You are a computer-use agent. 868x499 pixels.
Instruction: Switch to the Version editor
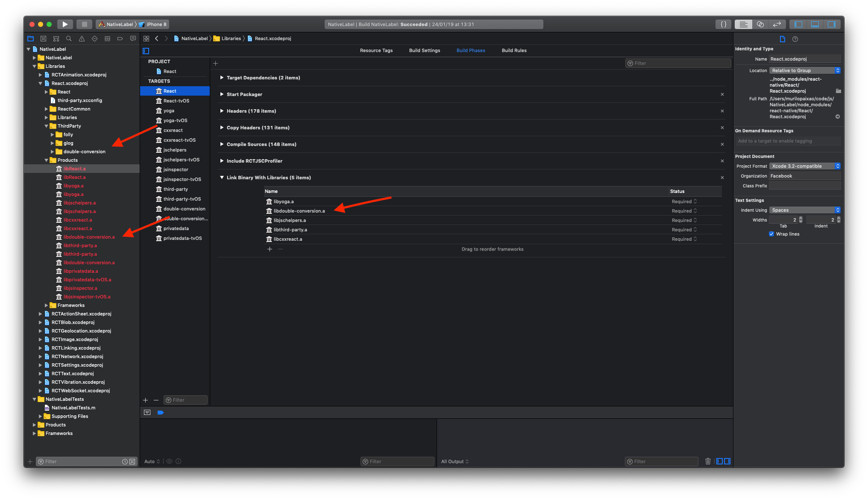[x=777, y=24]
